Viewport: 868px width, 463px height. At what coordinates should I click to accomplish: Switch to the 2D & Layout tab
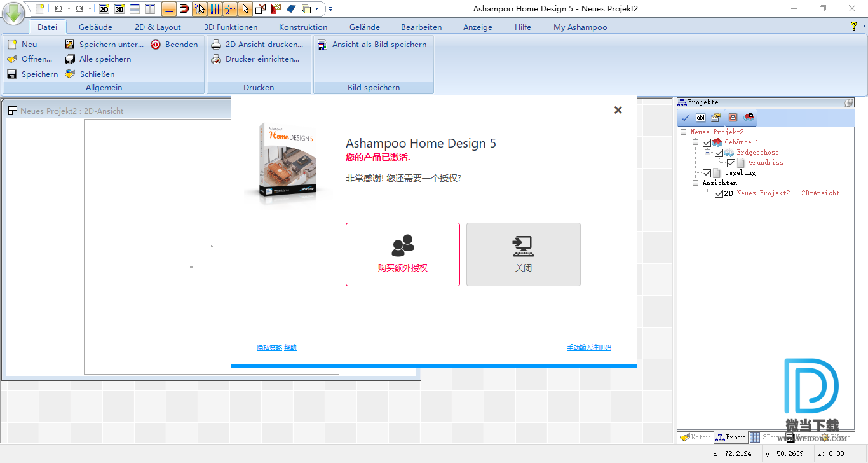pos(158,27)
